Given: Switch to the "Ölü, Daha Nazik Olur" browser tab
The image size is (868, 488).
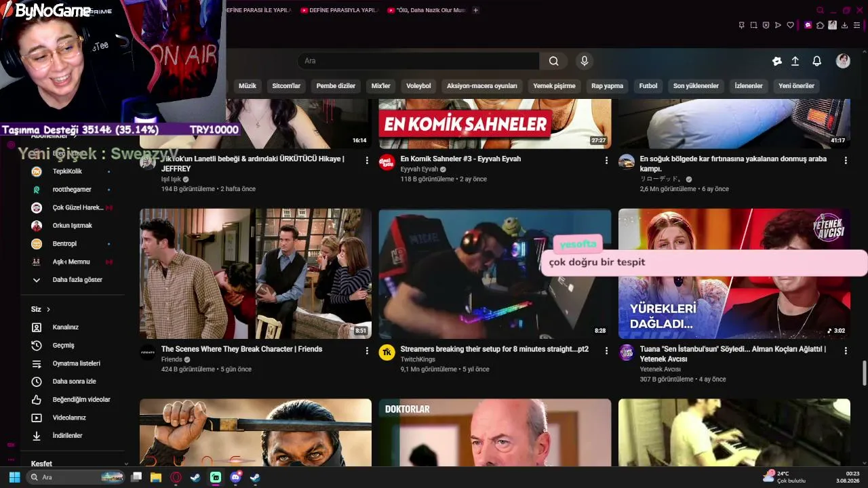Looking at the screenshot, I should click(427, 10).
